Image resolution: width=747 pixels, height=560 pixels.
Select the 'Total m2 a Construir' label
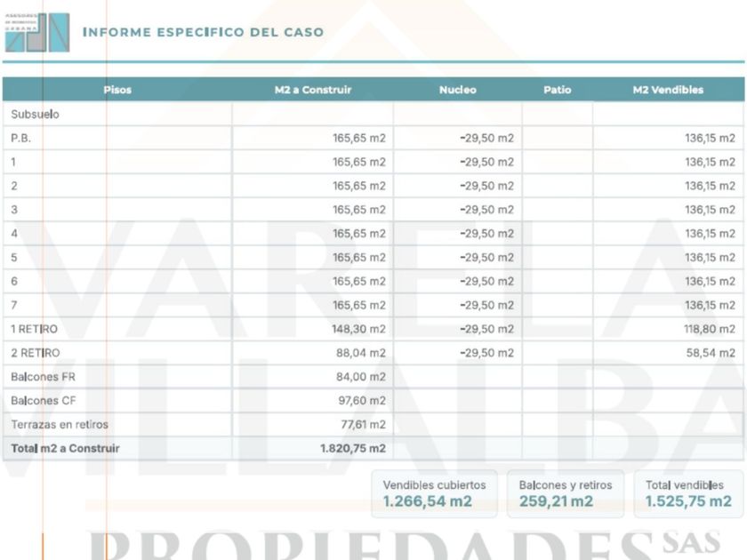pyautogui.click(x=65, y=449)
